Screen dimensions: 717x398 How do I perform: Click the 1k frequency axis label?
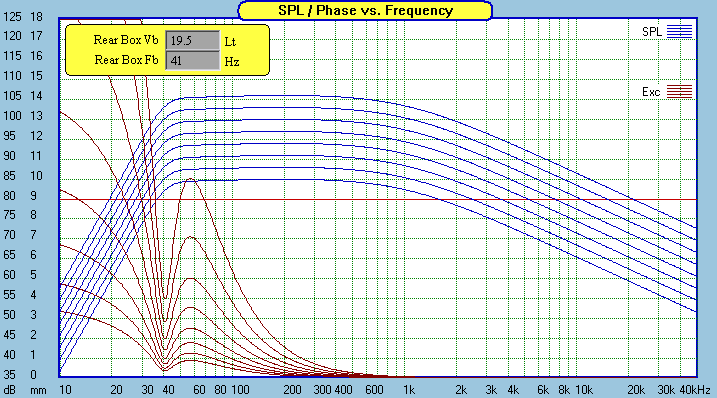click(x=409, y=390)
